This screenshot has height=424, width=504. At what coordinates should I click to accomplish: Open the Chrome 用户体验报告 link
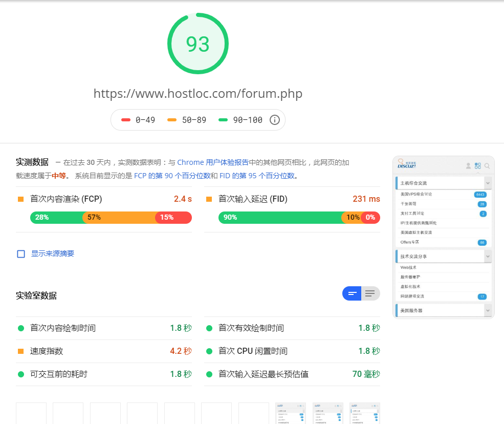[213, 162]
